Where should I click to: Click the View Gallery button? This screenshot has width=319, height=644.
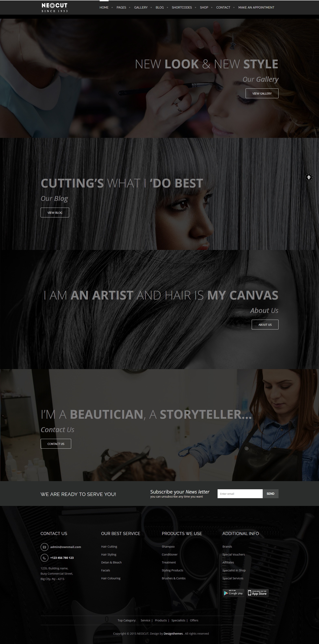262,93
